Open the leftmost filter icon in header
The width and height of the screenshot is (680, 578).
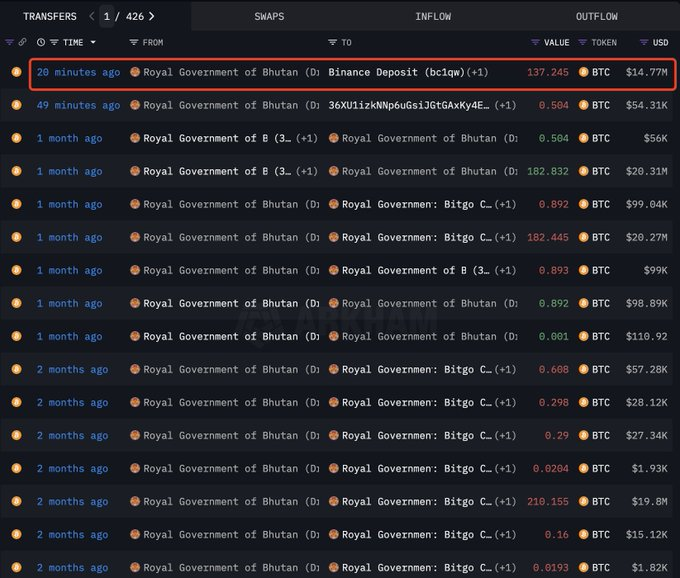coord(10,42)
